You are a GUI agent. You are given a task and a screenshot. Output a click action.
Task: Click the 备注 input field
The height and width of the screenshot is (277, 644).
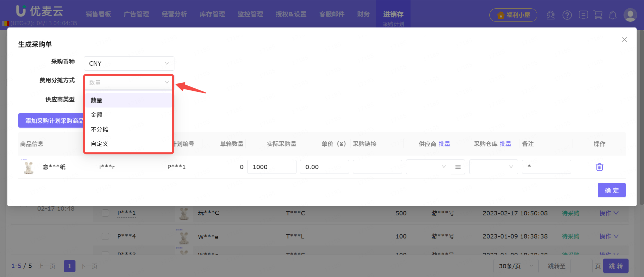coord(546,167)
